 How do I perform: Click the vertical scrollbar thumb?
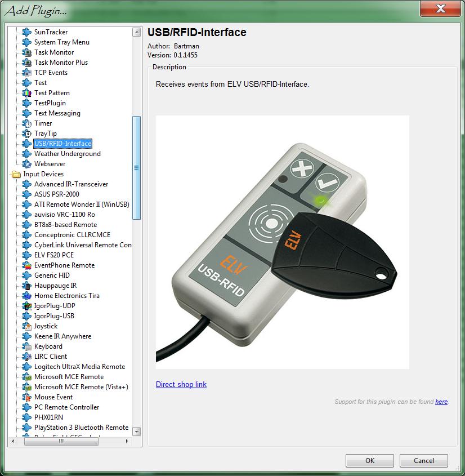tap(137, 167)
